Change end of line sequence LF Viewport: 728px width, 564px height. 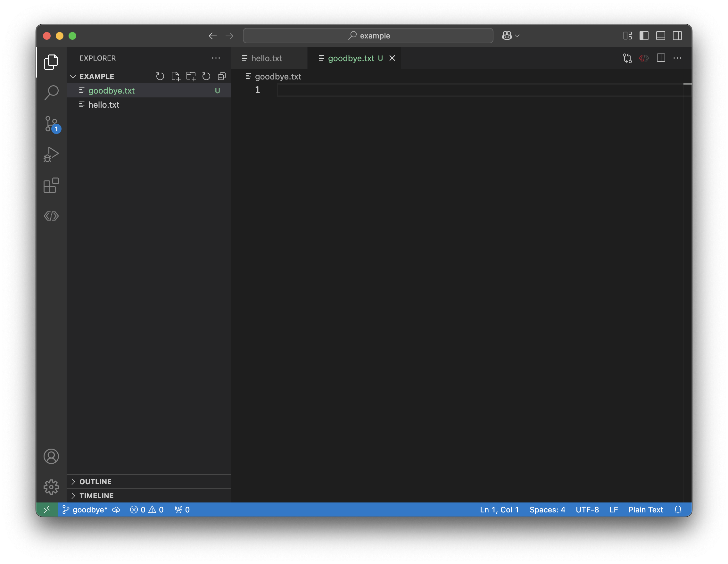pos(614,510)
